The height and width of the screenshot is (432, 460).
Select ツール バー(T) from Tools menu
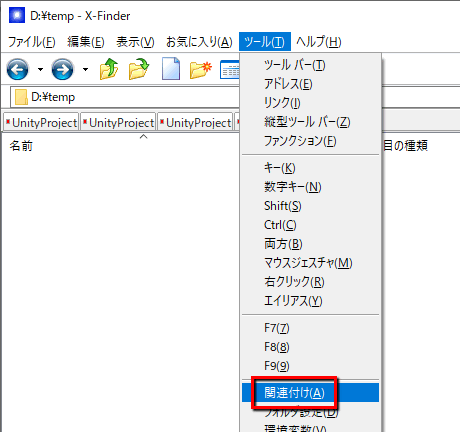[x=310, y=65]
